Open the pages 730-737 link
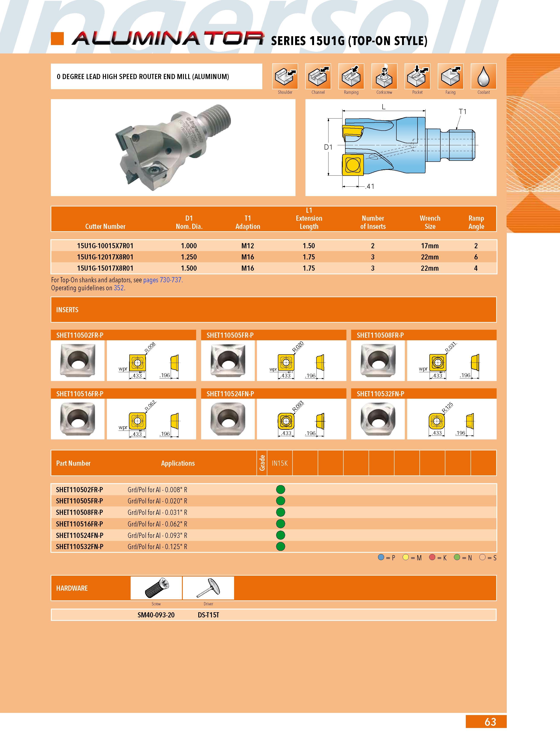 (162, 280)
